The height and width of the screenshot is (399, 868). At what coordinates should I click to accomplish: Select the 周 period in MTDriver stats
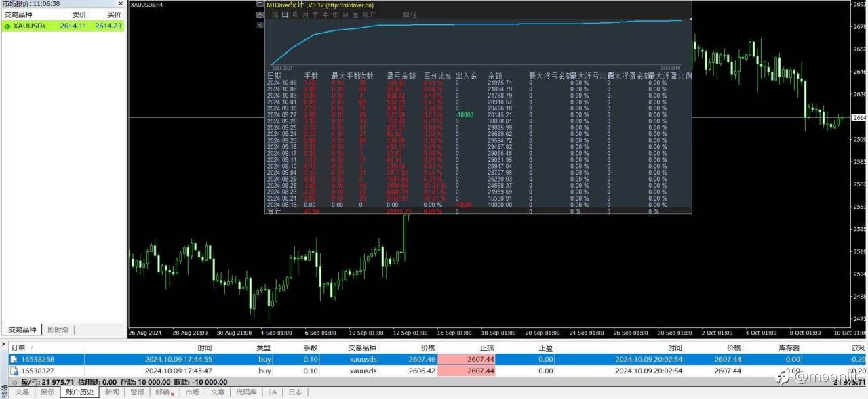296,14
